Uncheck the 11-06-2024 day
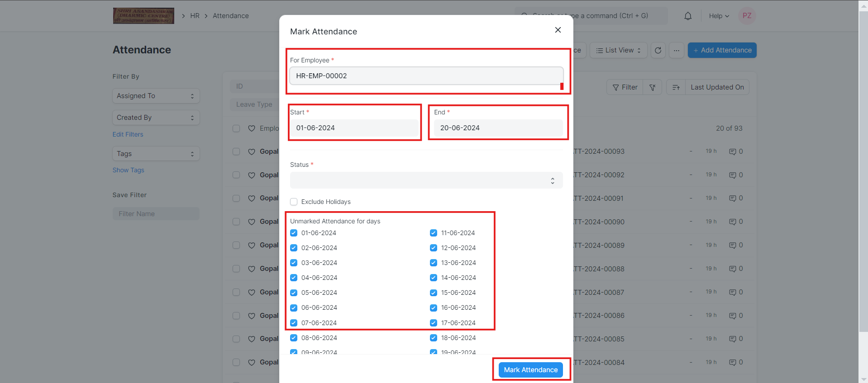868x383 pixels. 434,233
